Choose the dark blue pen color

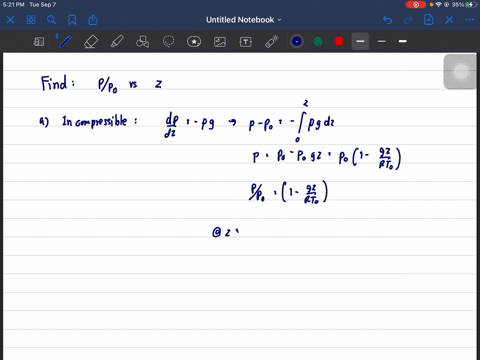297,41
